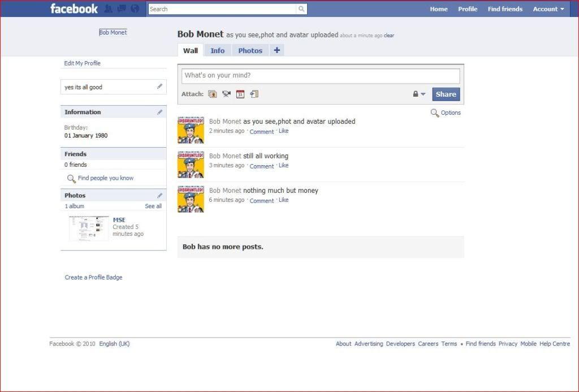Open the privacy lock dropdown

point(418,94)
